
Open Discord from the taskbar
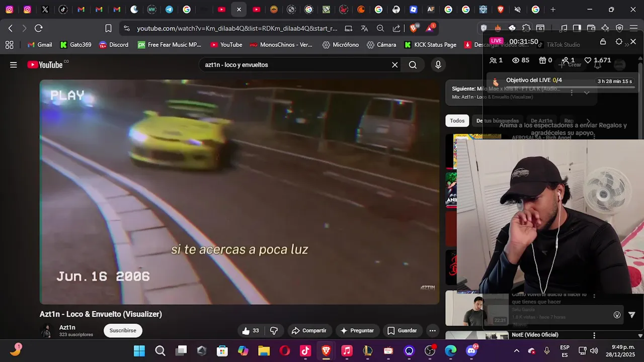(471, 350)
